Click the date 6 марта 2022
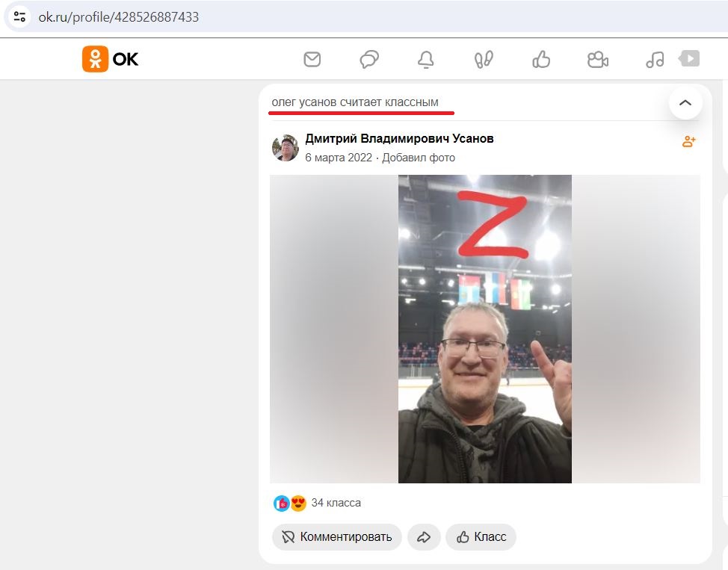The width and height of the screenshot is (728, 570). (339, 158)
